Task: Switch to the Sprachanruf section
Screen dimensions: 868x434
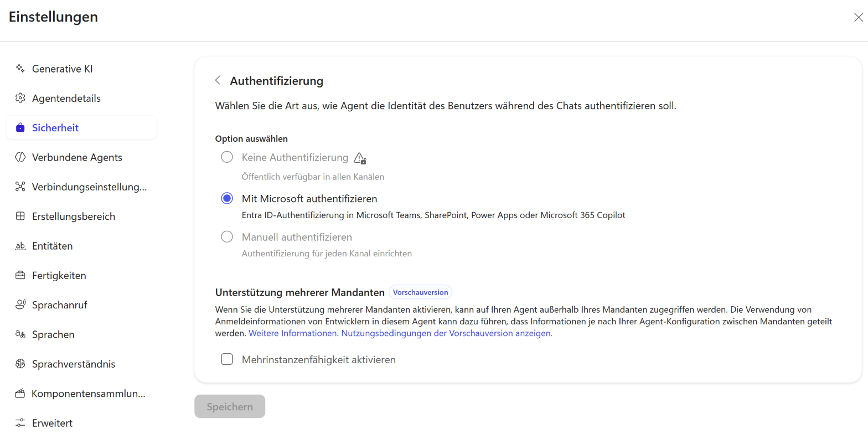Action: [x=81, y=305]
